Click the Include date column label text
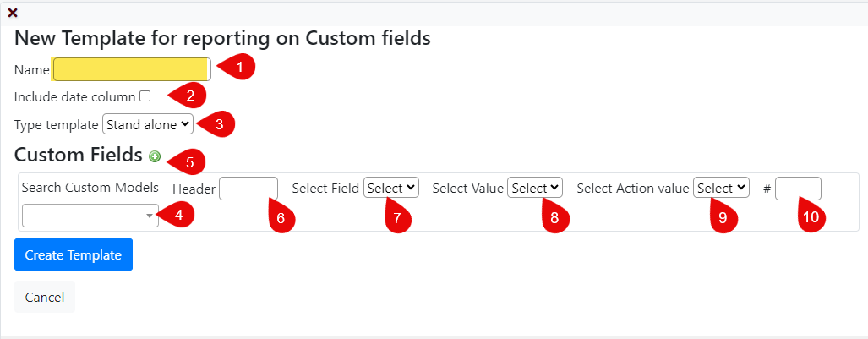 tap(74, 97)
